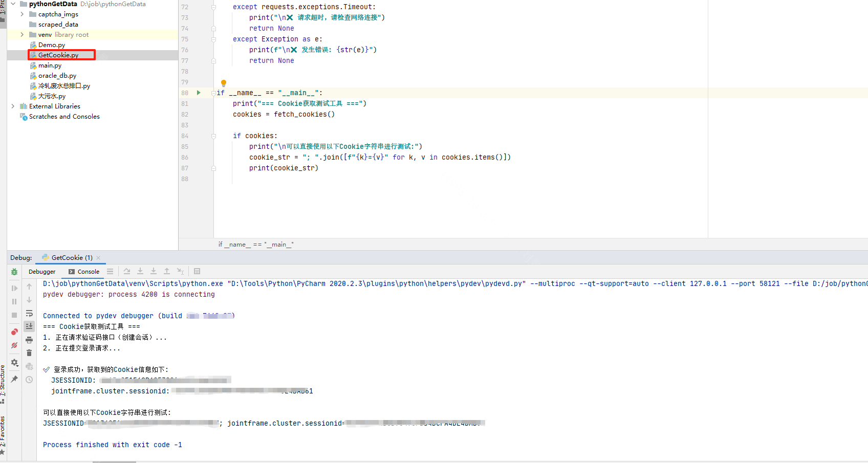Click 'pydev debugger: process 4200 is connecting' line
The image size is (868, 463).
(129, 294)
